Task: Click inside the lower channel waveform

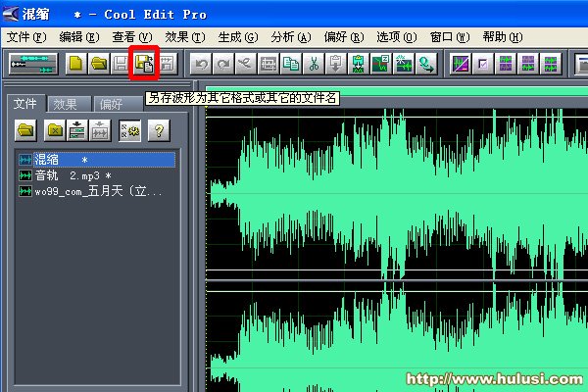Action: (397, 337)
